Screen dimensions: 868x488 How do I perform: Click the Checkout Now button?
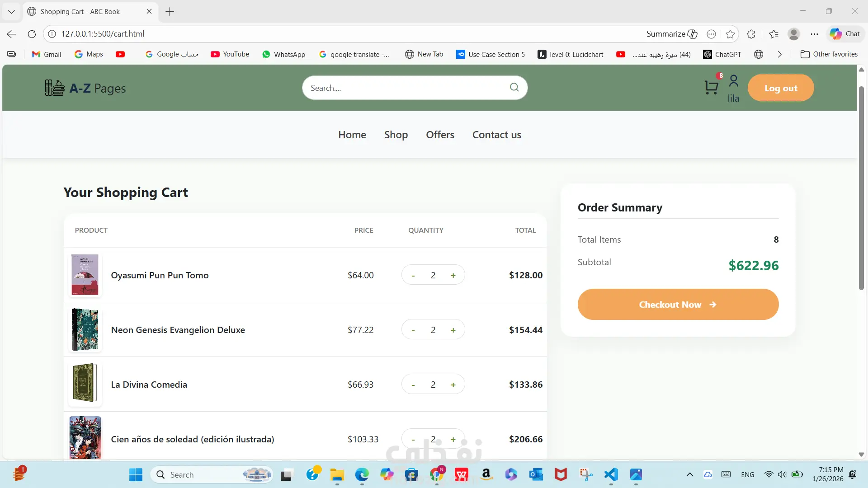coord(678,305)
